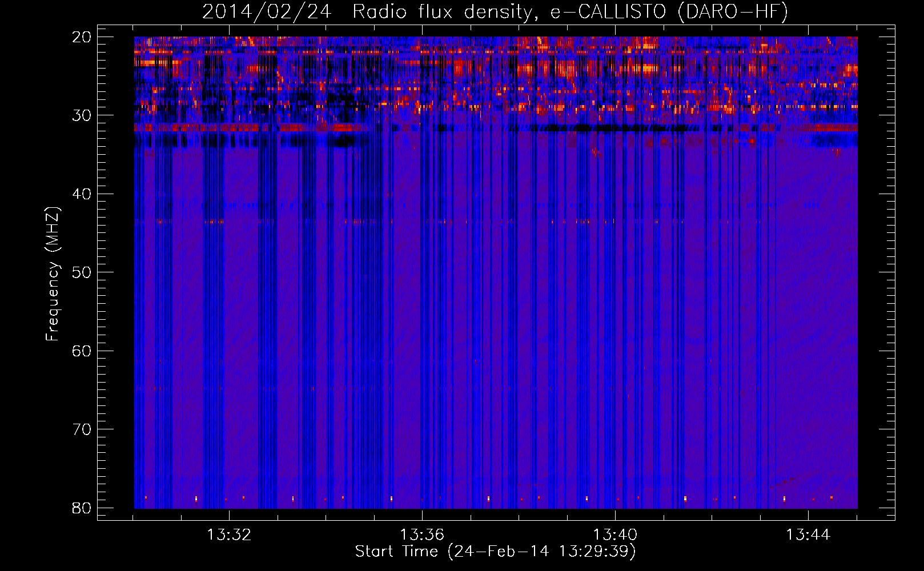The height and width of the screenshot is (571, 924).
Task: Click the 30 frequency tick label
Action: (82, 115)
